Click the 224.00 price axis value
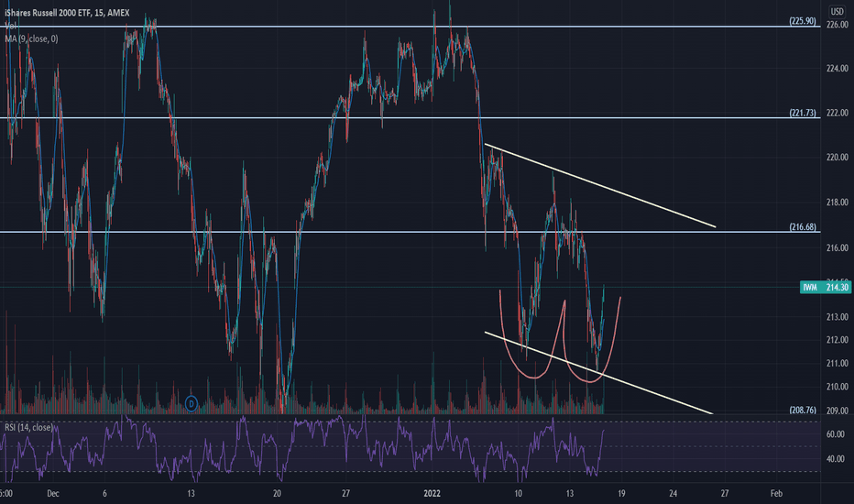Image resolution: width=854 pixels, height=504 pixels. click(838, 68)
